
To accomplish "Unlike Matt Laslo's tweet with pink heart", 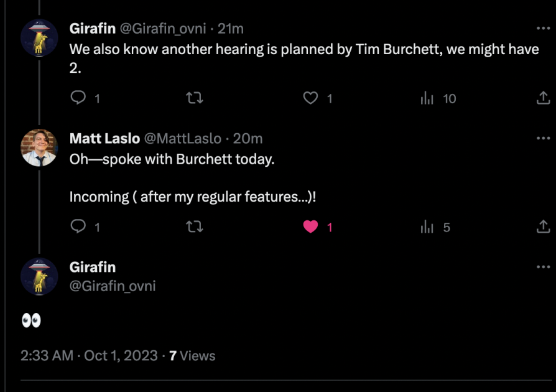I will (310, 226).
